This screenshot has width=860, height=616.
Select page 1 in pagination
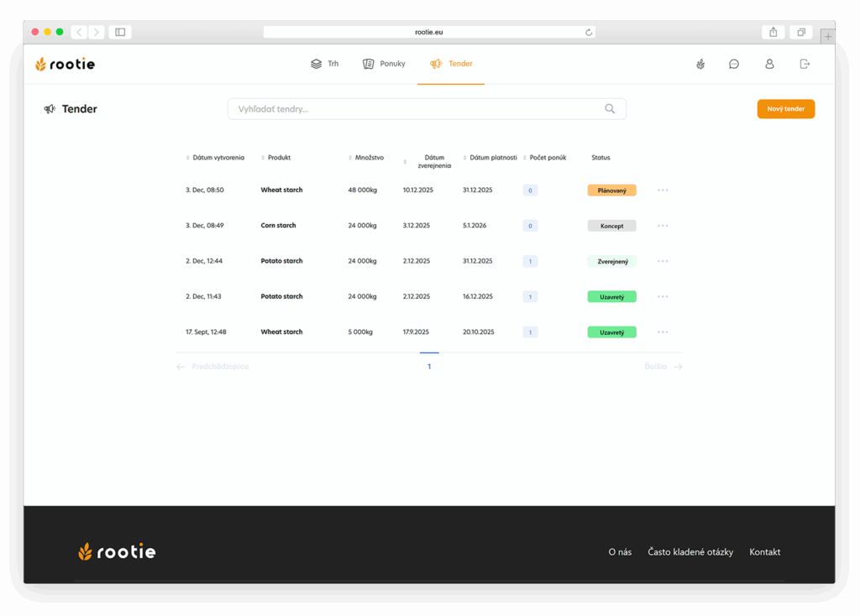(x=429, y=367)
